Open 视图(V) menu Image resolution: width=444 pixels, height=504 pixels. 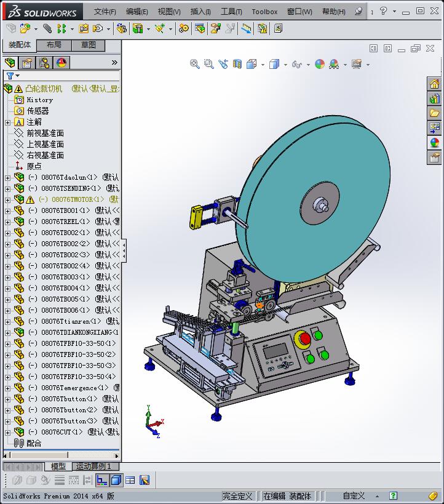(169, 12)
